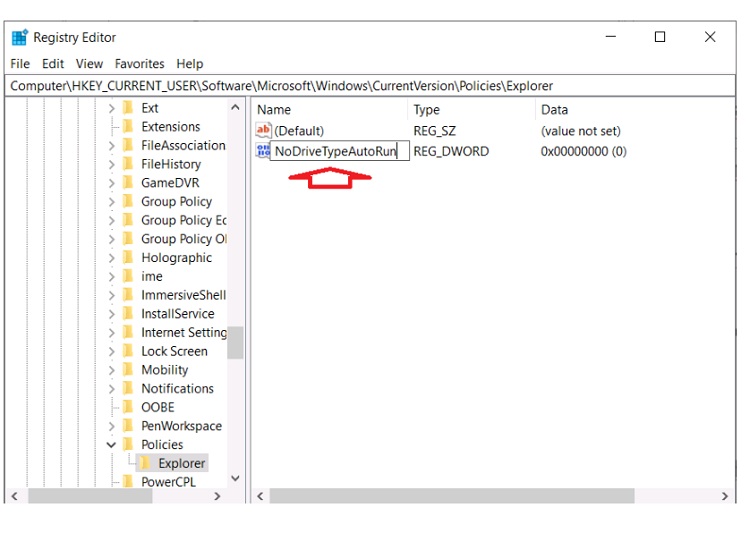The height and width of the screenshot is (533, 750).
Task: Select the Group Policy tree item
Action: click(x=176, y=201)
